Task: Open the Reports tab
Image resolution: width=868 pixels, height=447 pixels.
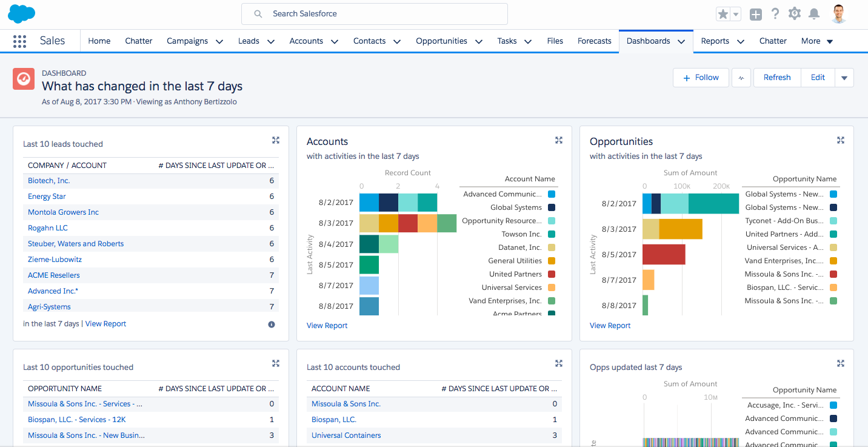Action: pos(715,41)
